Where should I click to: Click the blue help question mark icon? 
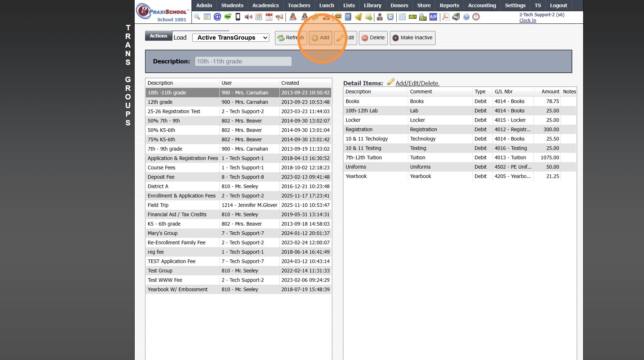pyautogui.click(x=466, y=17)
